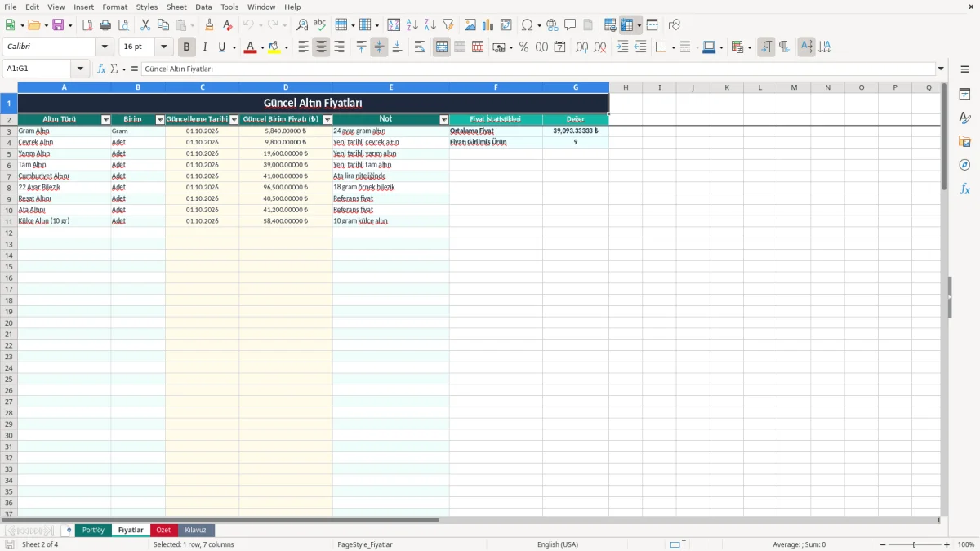
Task: Open the Güncelleme Tarihi filter dropdown
Action: point(234,120)
